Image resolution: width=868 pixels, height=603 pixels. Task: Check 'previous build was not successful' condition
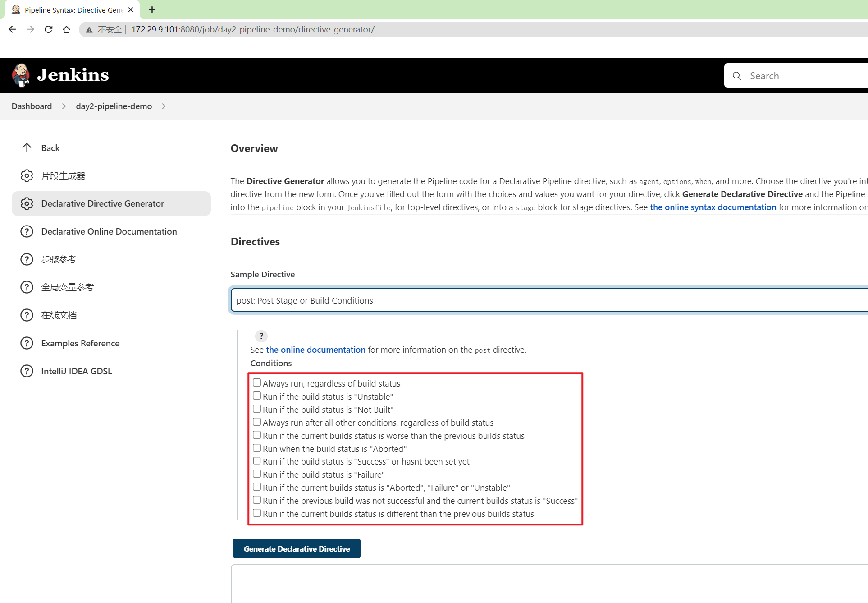tap(257, 500)
